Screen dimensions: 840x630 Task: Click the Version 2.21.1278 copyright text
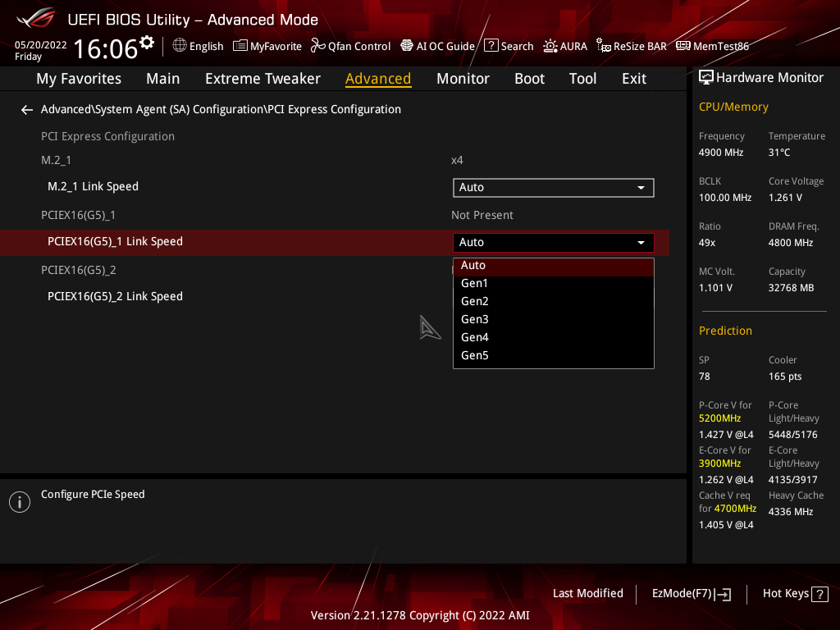coord(420,615)
